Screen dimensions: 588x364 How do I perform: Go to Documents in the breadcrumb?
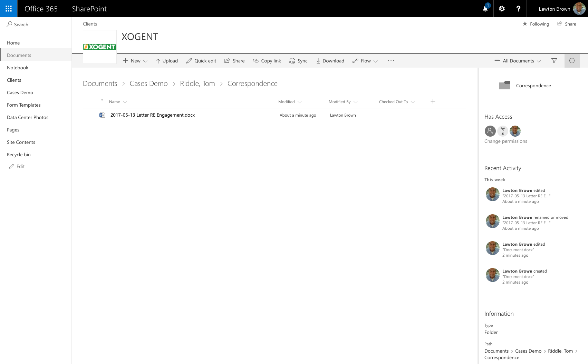pos(100,83)
